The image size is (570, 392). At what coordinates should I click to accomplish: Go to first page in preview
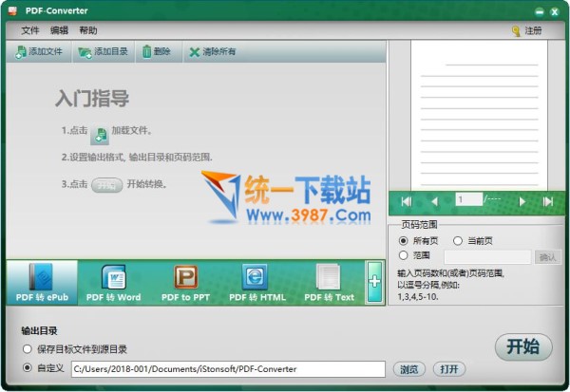click(x=406, y=201)
